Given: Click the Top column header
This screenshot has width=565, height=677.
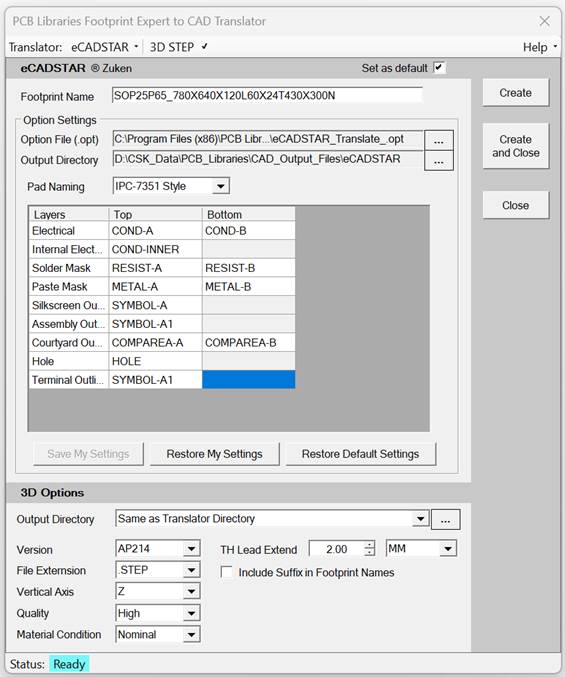Looking at the screenshot, I should [155, 215].
